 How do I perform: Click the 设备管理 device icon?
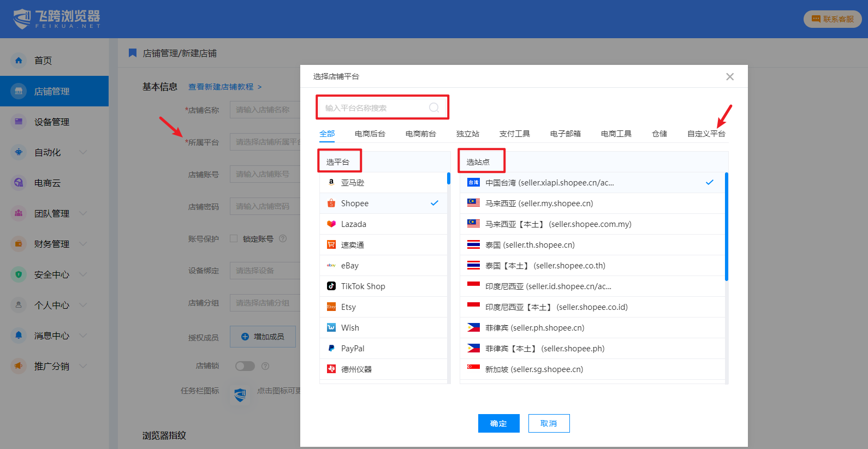click(19, 122)
